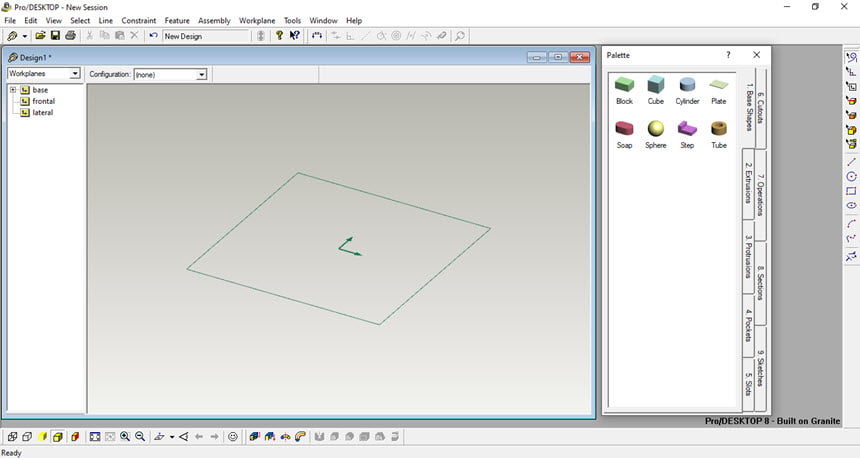This screenshot has width=860, height=458.
Task: Open the Constraint menu
Action: [x=139, y=20]
